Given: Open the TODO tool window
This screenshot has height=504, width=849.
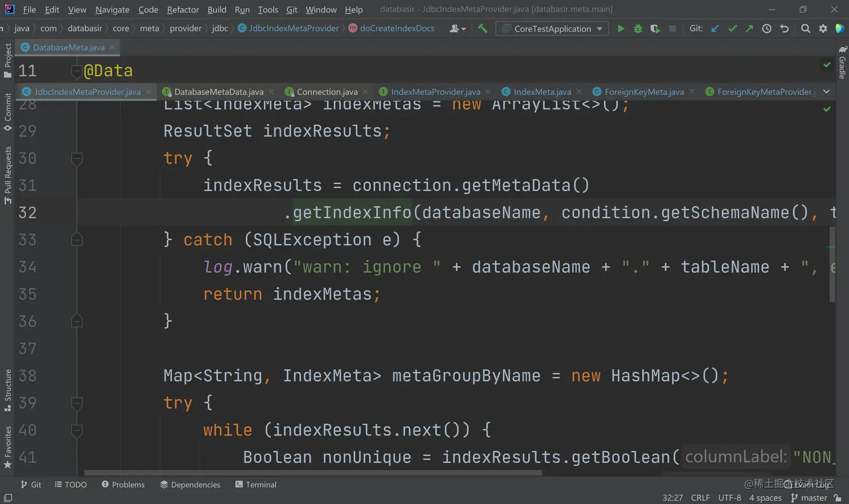Looking at the screenshot, I should point(71,484).
